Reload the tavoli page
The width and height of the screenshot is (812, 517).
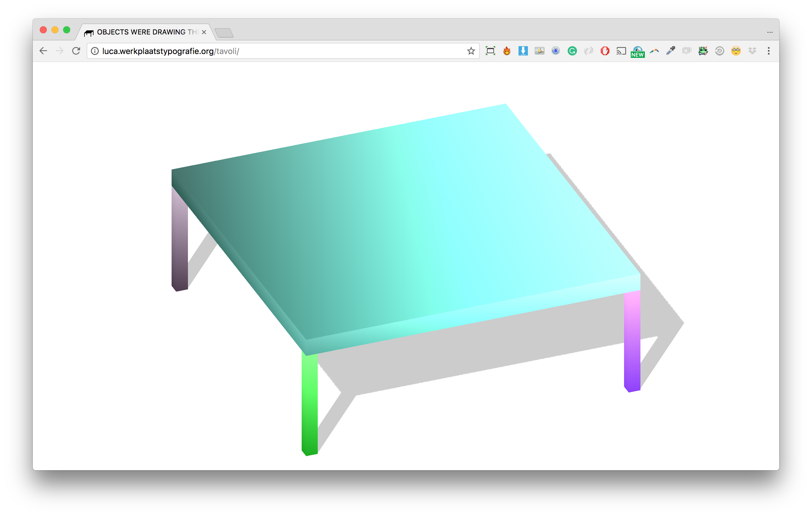coord(76,51)
